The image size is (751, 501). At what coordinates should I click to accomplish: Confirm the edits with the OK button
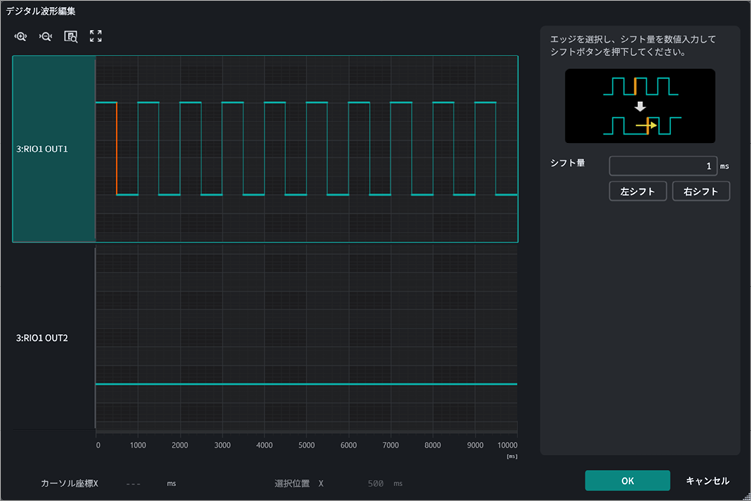point(627,480)
